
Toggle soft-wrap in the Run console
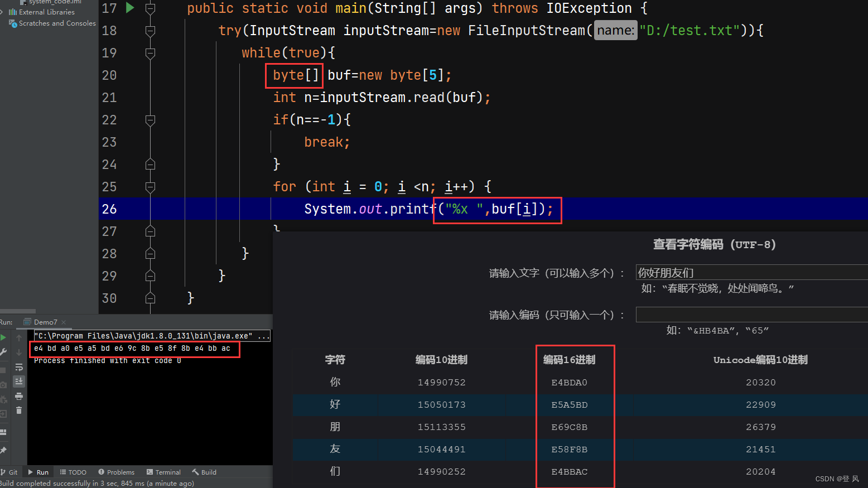19,367
